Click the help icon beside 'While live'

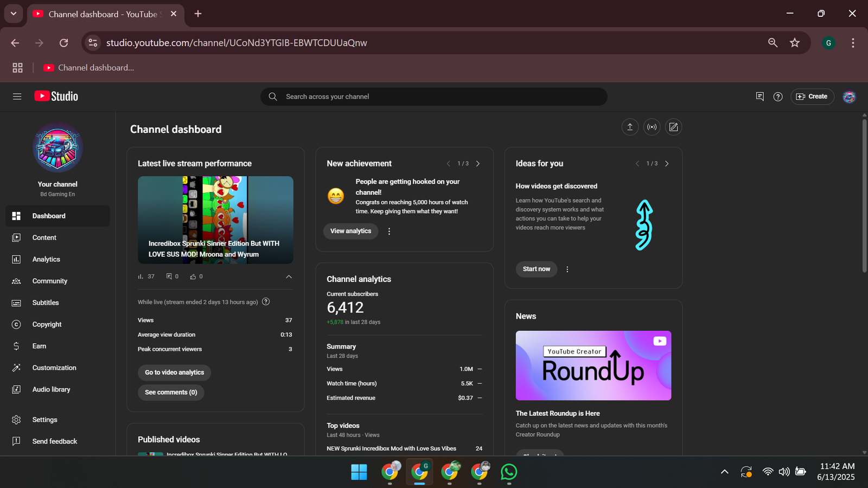pos(266,301)
